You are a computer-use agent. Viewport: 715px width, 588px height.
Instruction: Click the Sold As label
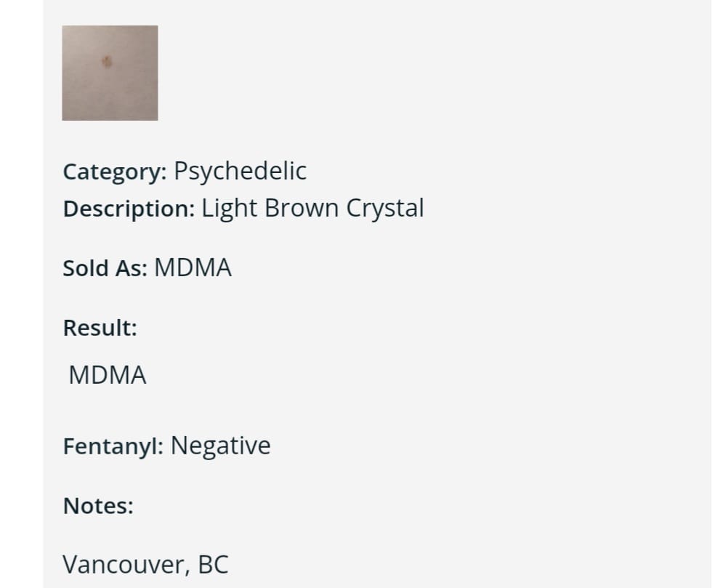[x=105, y=268]
